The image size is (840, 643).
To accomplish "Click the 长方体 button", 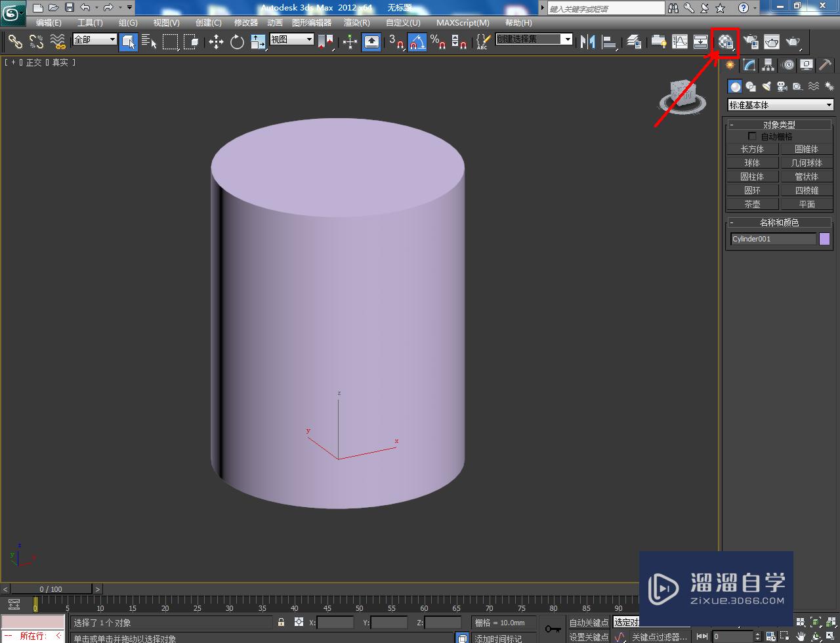I will point(752,149).
